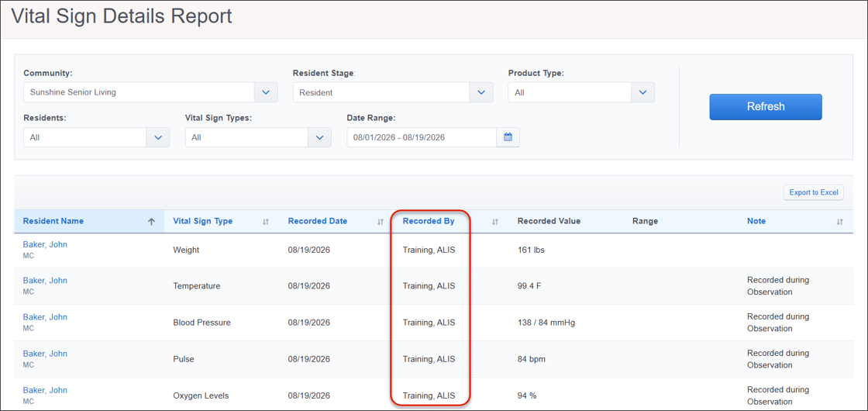The image size is (868, 411).
Task: Click Training, ALIS in the Temperature row
Action: tap(429, 286)
